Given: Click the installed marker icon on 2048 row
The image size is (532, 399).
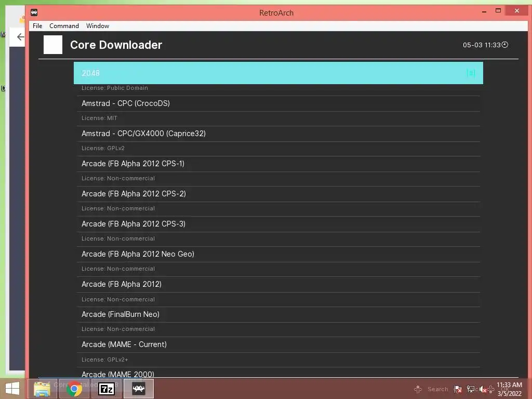Looking at the screenshot, I should 471,73.
